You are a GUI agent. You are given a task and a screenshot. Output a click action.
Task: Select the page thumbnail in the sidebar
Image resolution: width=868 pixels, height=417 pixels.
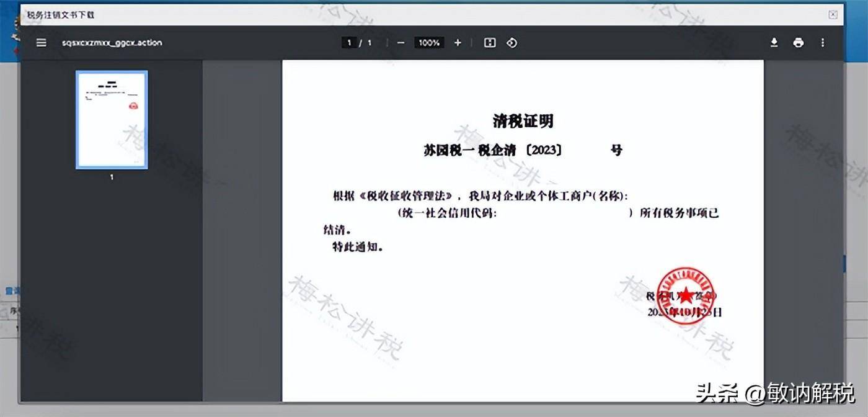(x=112, y=120)
